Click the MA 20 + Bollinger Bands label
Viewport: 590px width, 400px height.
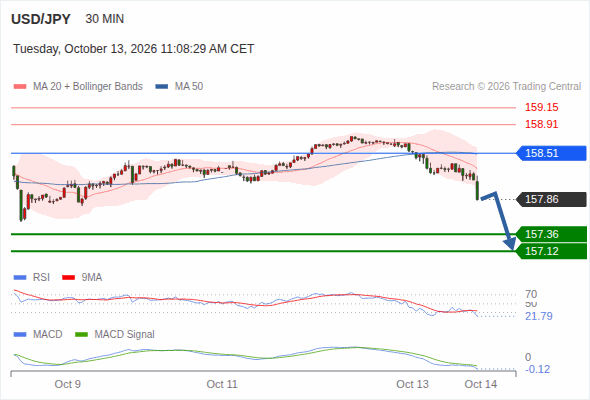88,87
